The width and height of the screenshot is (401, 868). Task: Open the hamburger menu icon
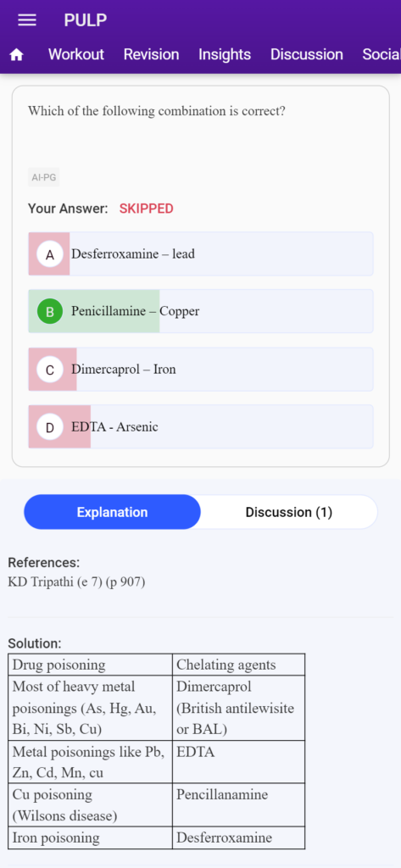(26, 20)
